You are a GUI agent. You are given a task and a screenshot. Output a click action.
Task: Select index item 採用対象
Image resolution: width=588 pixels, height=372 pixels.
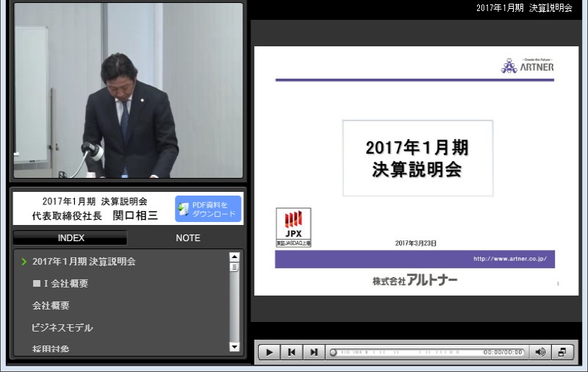point(51,348)
